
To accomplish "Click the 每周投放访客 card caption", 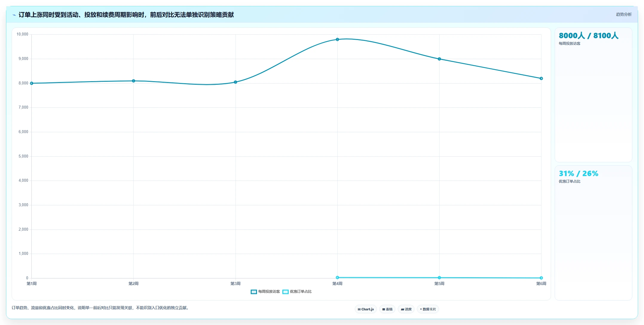I will pyautogui.click(x=570, y=44).
